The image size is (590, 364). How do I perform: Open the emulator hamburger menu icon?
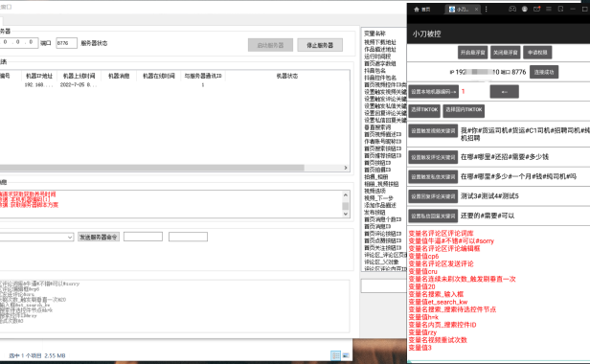[549, 9]
